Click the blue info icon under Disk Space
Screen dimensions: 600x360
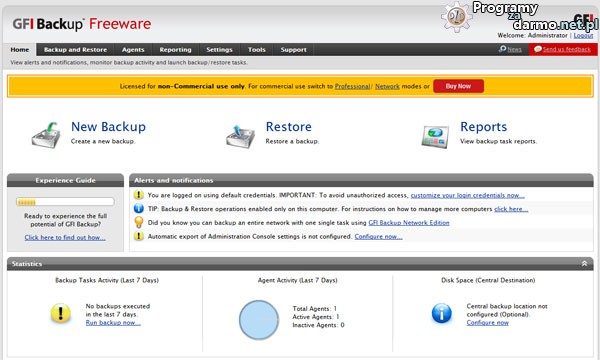coord(442,313)
